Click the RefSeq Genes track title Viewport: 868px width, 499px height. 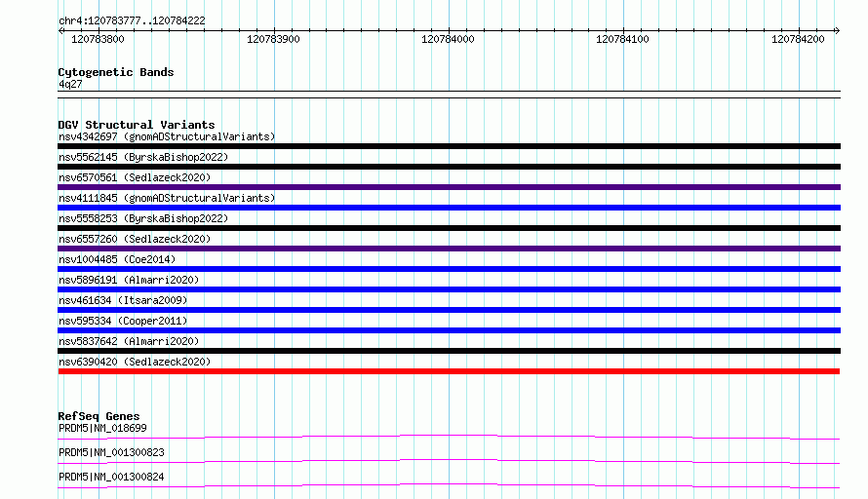click(99, 416)
